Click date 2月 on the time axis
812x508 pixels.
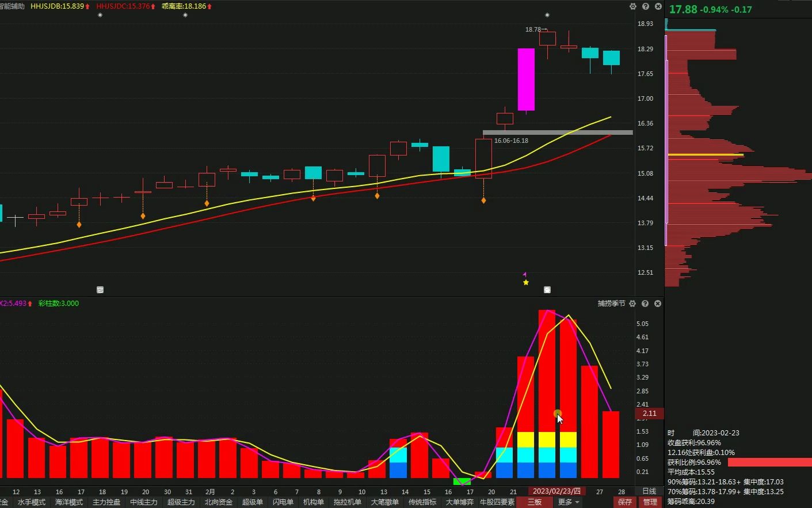[211, 492]
